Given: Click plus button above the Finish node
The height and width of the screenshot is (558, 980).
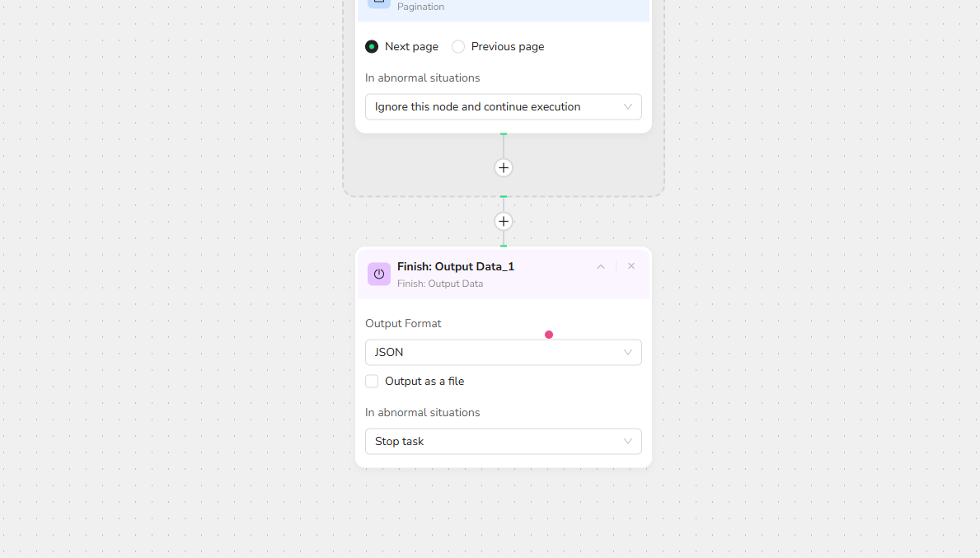Looking at the screenshot, I should point(504,222).
